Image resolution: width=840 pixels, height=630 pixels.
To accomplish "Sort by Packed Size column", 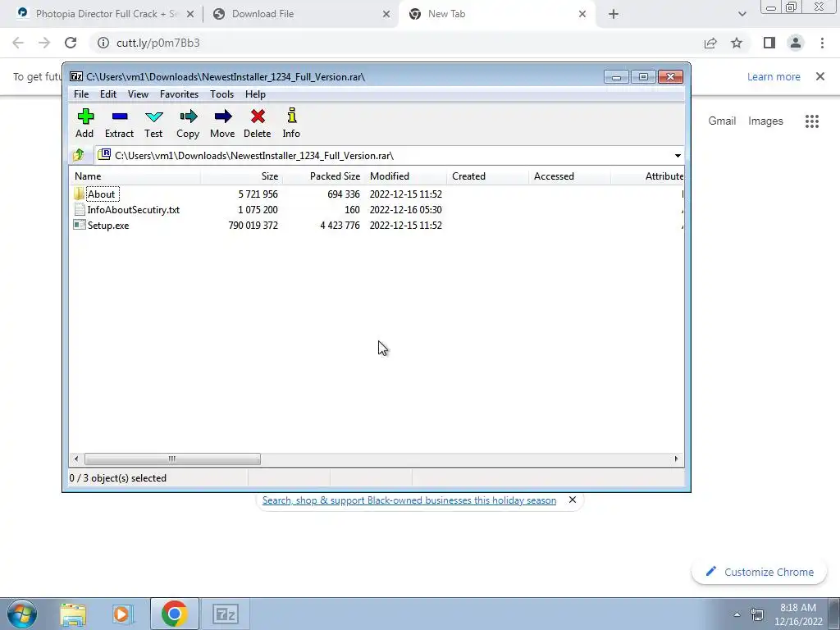I will coord(323,176).
